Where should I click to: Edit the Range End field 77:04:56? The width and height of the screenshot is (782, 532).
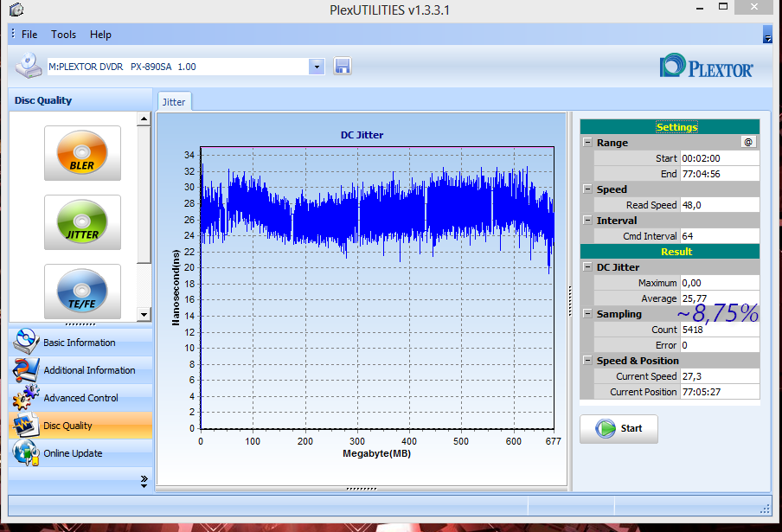(720, 174)
